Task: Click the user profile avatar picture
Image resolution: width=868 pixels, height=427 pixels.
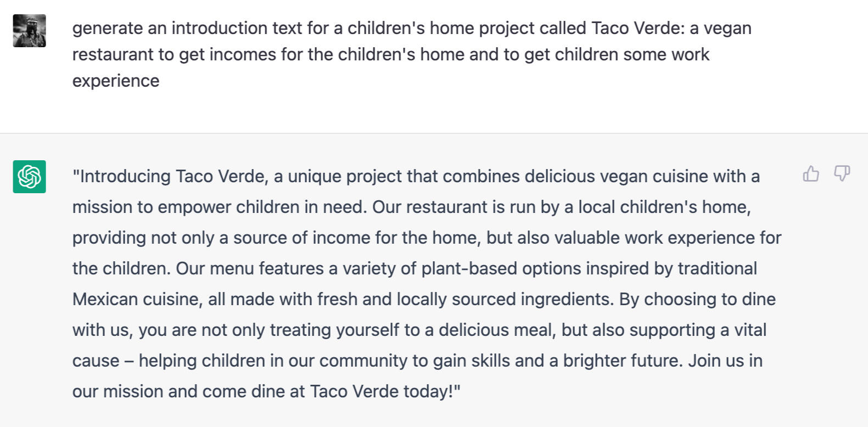Action: (x=30, y=31)
